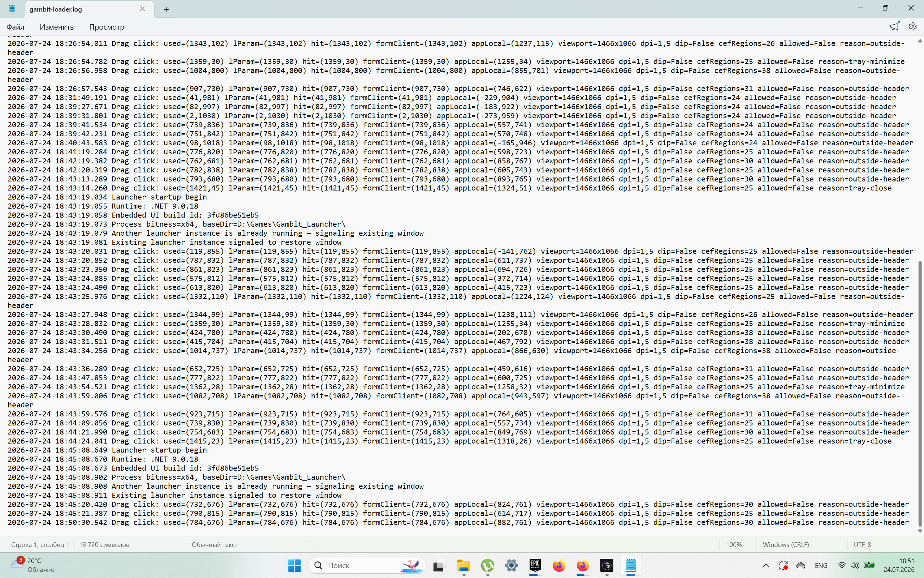Click the 18:45:08.649 Launcher startup begin line
This screenshot has height=578, width=924.
[107, 450]
